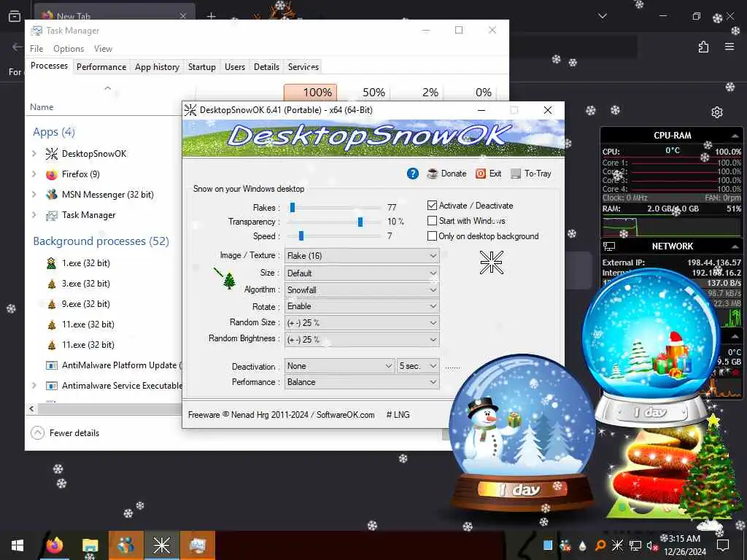Click the DesktopSnowOK icon in the Apps list
The image size is (747, 560).
[x=52, y=153]
